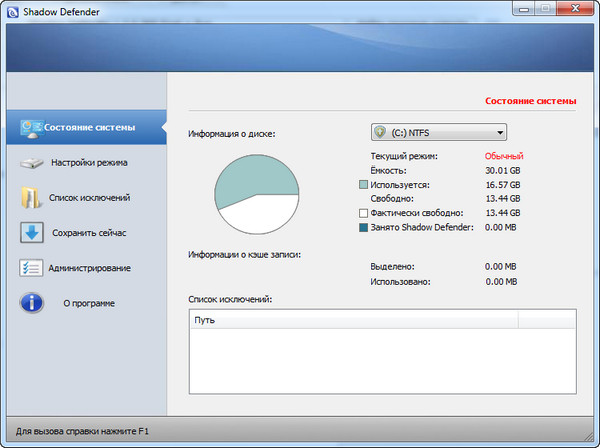Click the checklist icon for Администрирование
This screenshot has height=448, width=600.
(x=32, y=268)
